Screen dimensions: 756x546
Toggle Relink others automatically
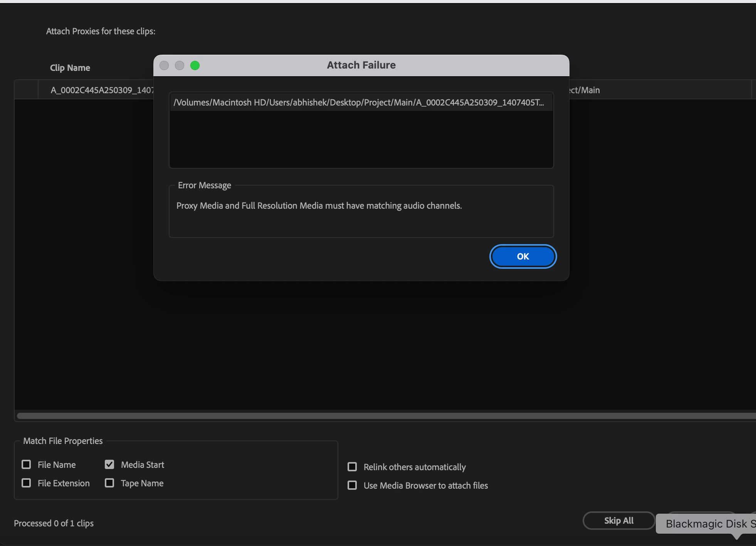(352, 467)
